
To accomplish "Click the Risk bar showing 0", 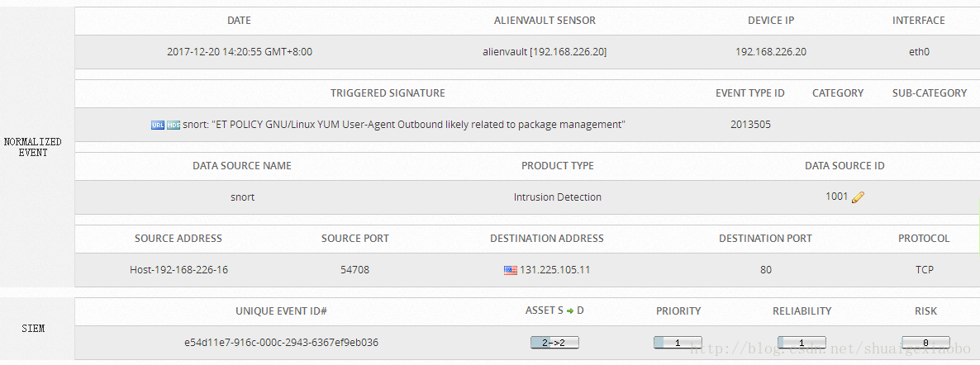I will [x=925, y=343].
